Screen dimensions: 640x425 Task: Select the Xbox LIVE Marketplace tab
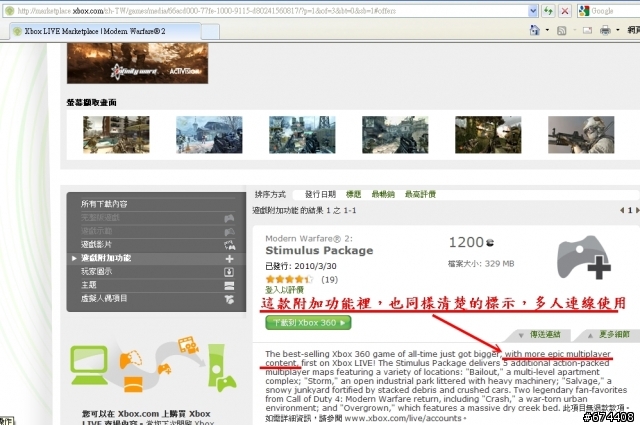[105, 31]
